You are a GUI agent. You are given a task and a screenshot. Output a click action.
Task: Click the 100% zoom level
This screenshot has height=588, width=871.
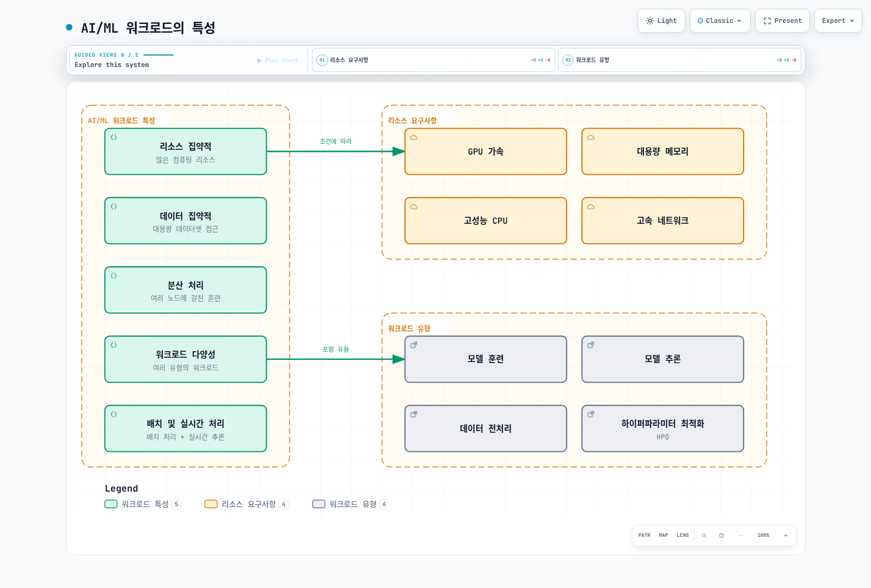[763, 535]
